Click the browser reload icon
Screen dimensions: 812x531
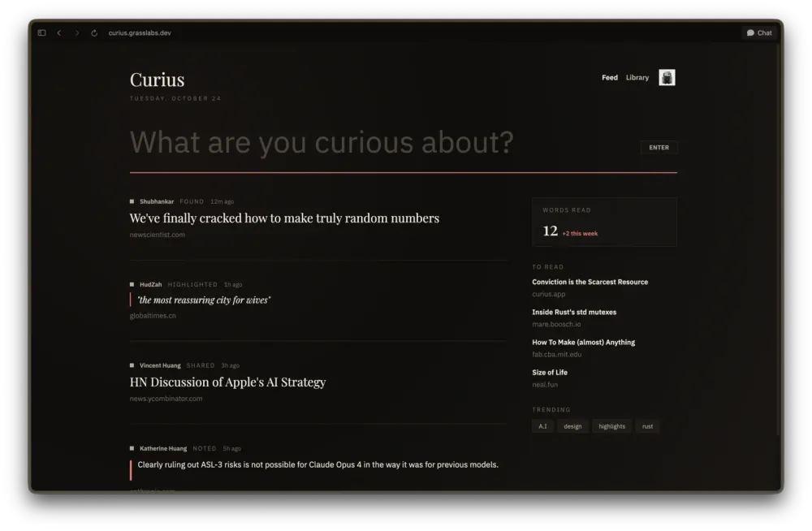click(93, 33)
